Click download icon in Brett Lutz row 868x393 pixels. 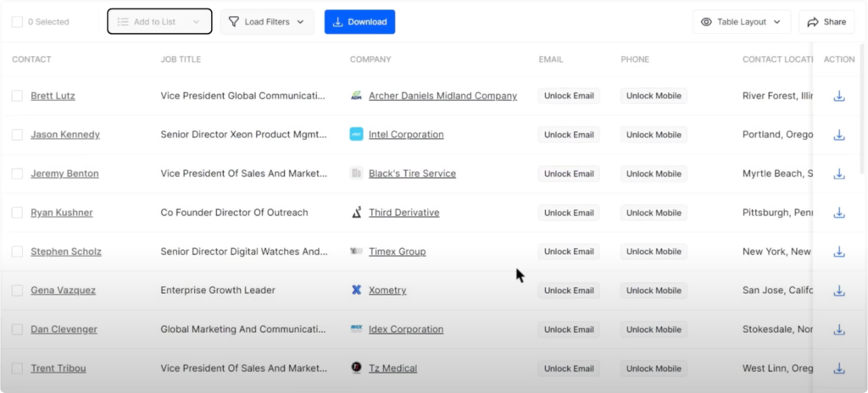point(839,96)
